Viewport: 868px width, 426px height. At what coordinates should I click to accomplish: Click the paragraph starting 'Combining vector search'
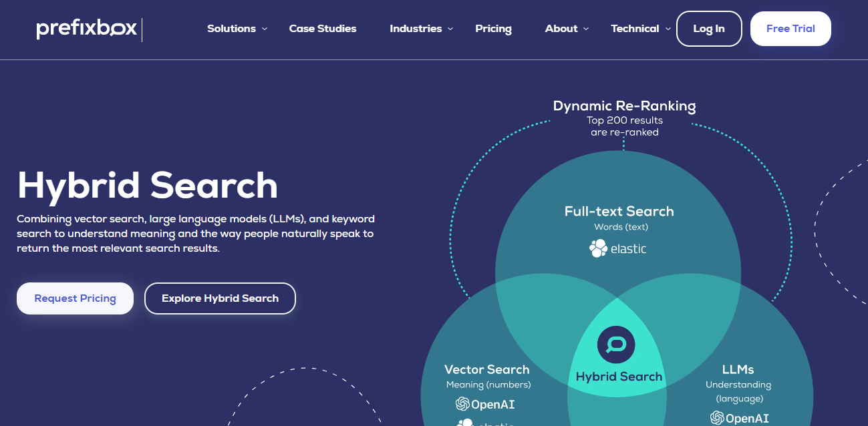[x=195, y=233]
